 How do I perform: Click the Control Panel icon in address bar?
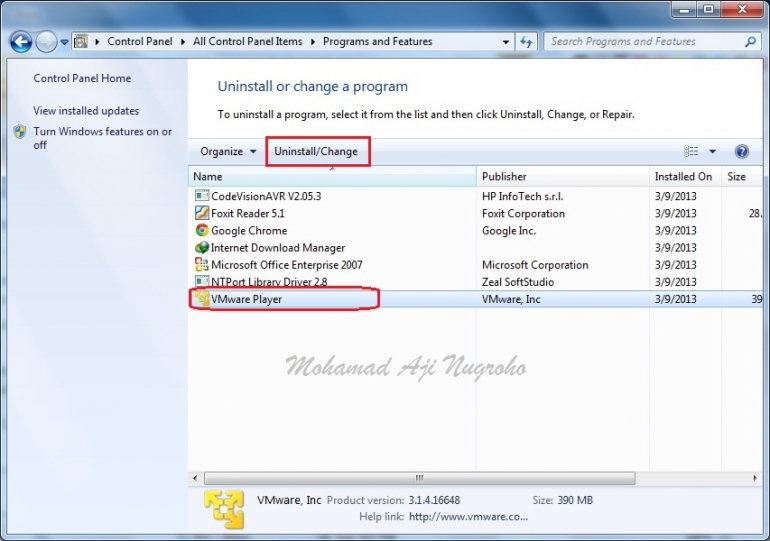tap(81, 42)
